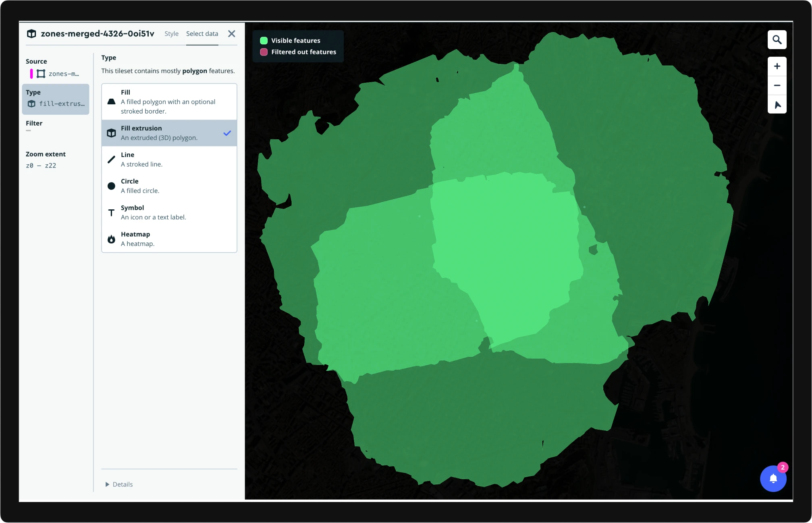Zoom in with the plus button
Viewport: 812px width, 523px height.
[777, 66]
